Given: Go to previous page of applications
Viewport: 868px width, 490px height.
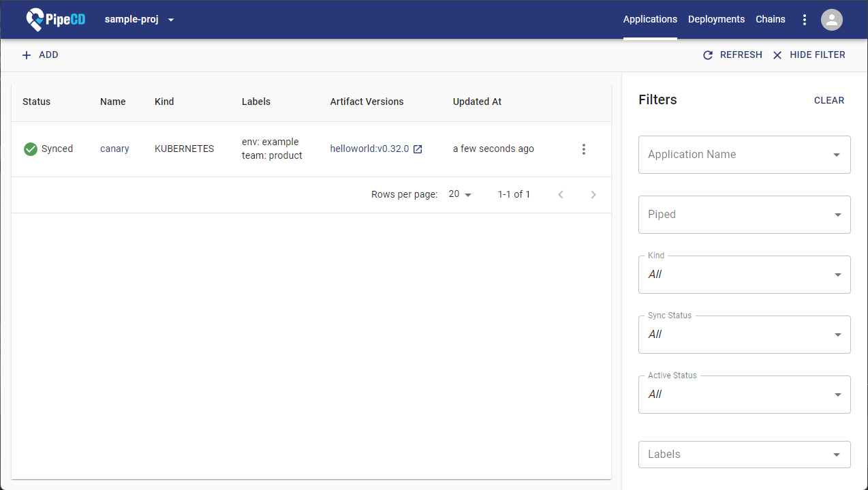Looking at the screenshot, I should (561, 195).
